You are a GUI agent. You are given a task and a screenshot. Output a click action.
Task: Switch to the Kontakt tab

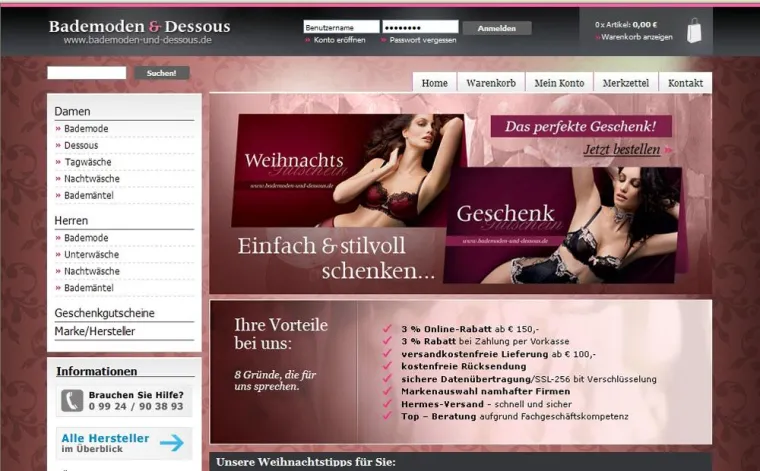coord(685,83)
